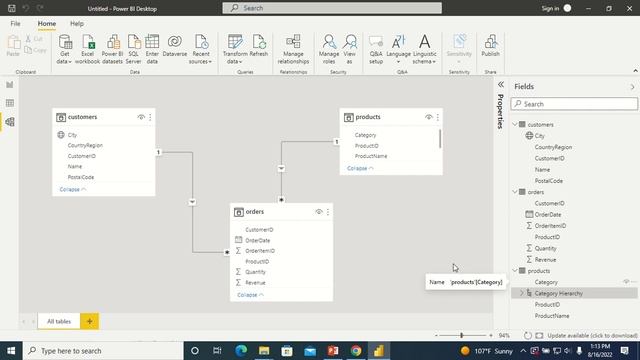
Task: Open Linguistic schema menu
Action: (x=424, y=49)
